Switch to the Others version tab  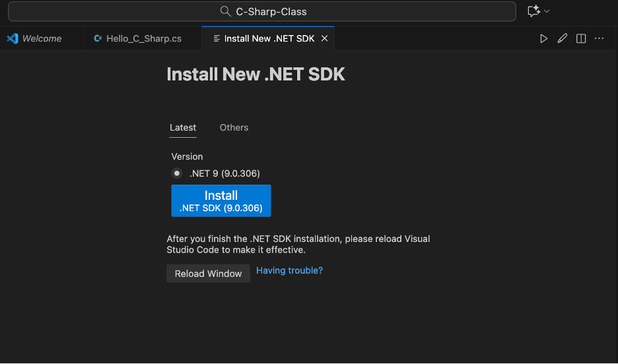(x=234, y=127)
